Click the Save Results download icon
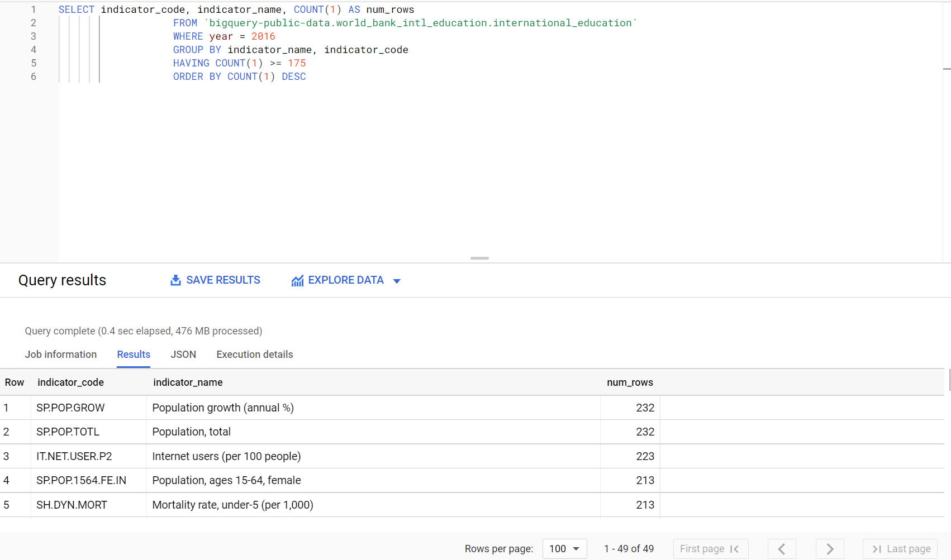Viewport: 951px width, 560px height. [x=175, y=280]
